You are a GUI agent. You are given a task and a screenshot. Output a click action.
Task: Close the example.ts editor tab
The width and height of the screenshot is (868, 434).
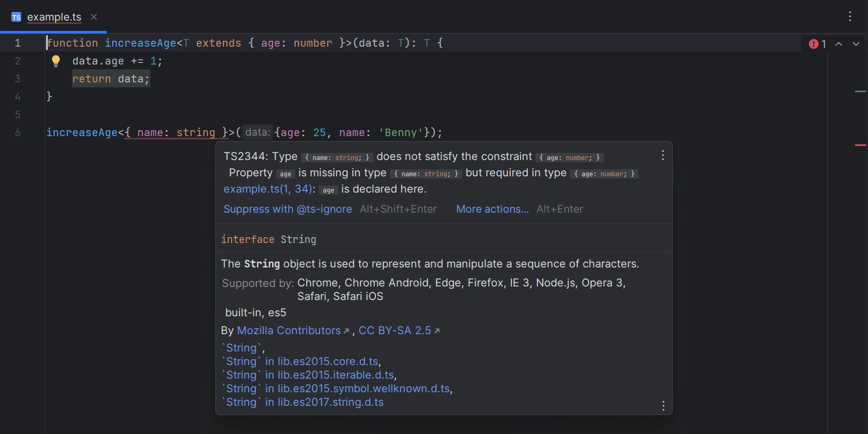94,17
